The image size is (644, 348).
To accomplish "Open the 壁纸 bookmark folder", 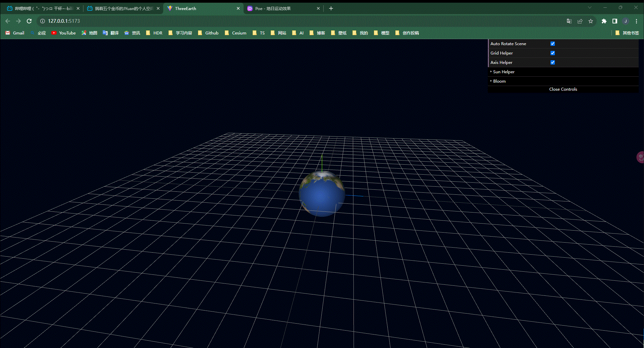I will click(x=339, y=33).
